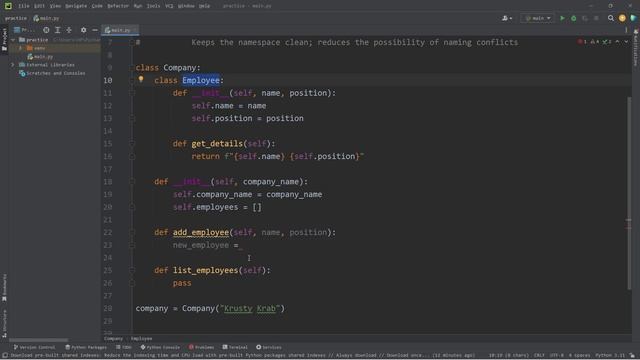The image size is (640, 360).
Task: Open the TODO tool window
Action: click(x=124, y=347)
